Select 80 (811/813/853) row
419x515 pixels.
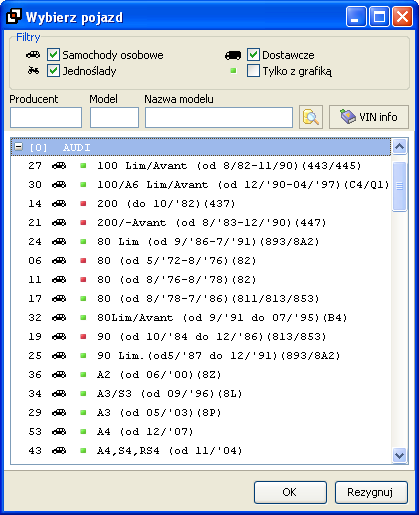coord(201,299)
